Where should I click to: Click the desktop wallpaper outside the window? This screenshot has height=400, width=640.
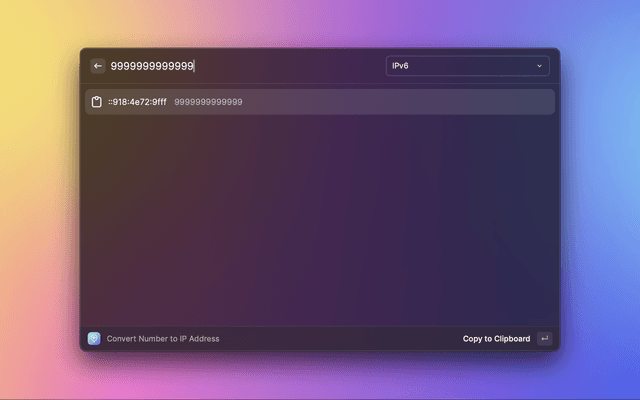(x=40, y=200)
